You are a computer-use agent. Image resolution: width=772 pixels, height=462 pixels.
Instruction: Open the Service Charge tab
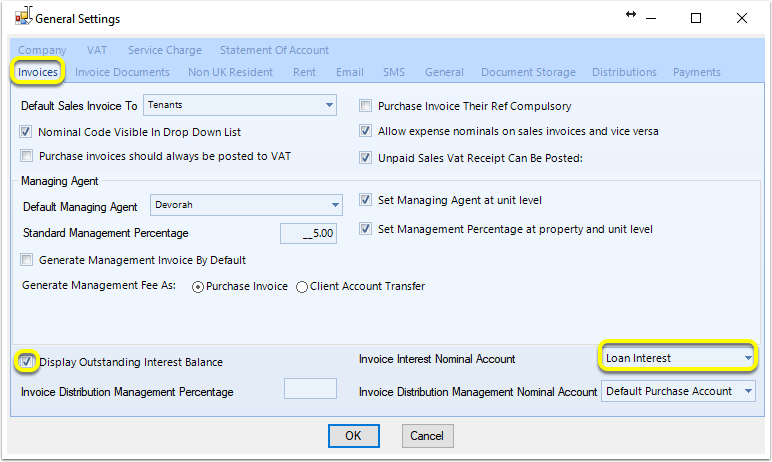[x=165, y=50]
